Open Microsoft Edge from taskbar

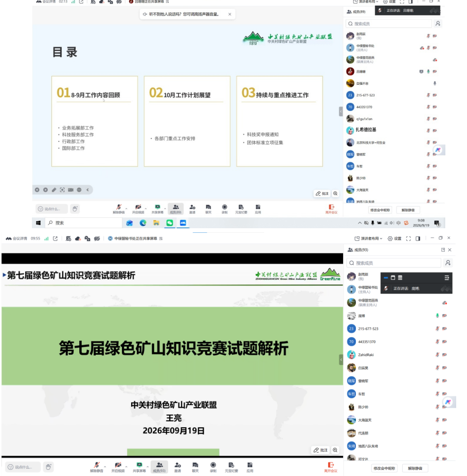point(142,223)
